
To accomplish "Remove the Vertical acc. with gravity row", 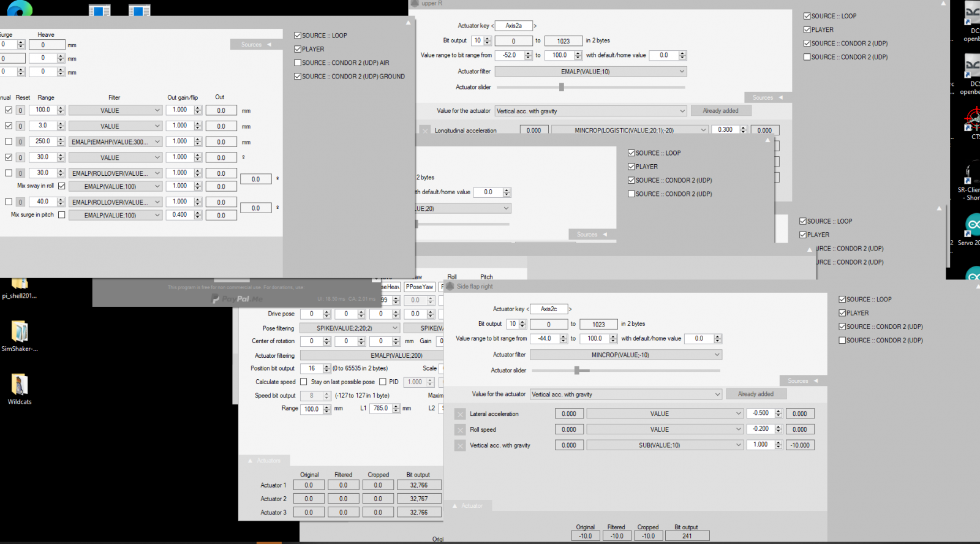I will (461, 446).
